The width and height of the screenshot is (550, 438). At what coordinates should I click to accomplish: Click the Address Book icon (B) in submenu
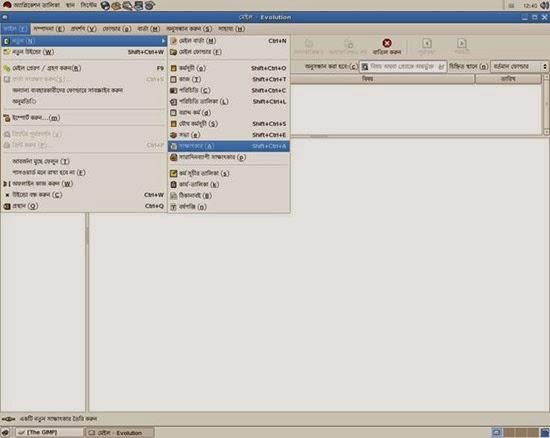(x=173, y=196)
